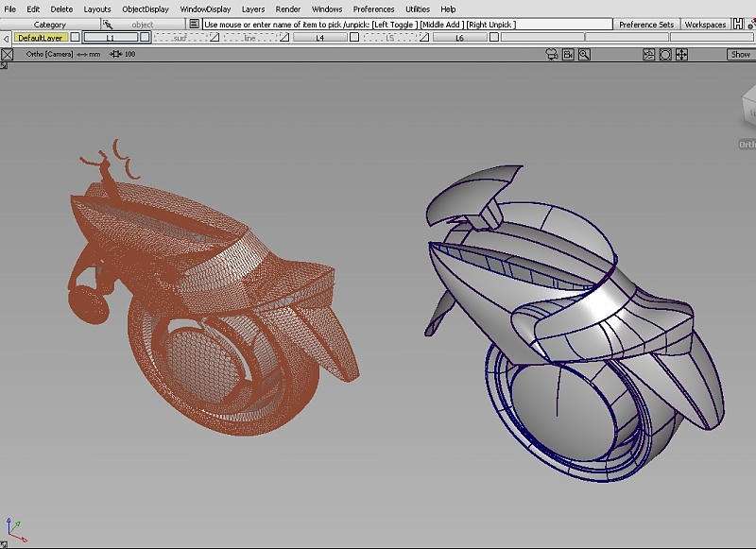Click the pan/move view arrows icon
756x549 pixels.
[681, 55]
